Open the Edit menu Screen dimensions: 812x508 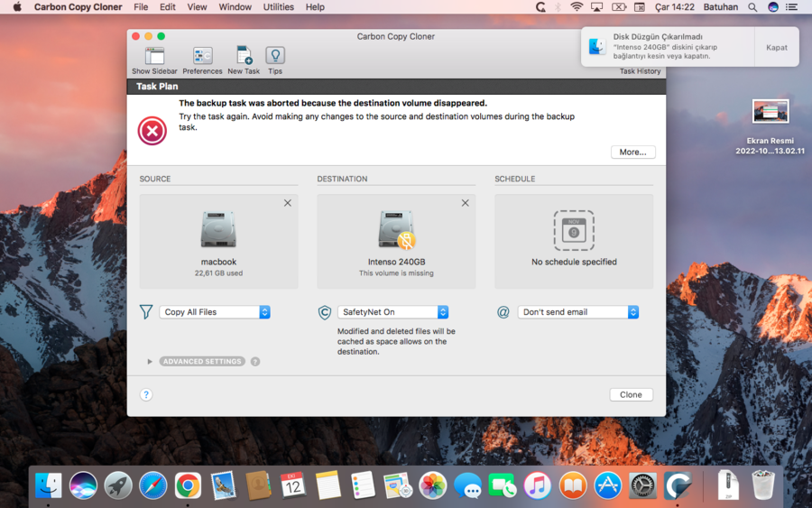(x=167, y=6)
